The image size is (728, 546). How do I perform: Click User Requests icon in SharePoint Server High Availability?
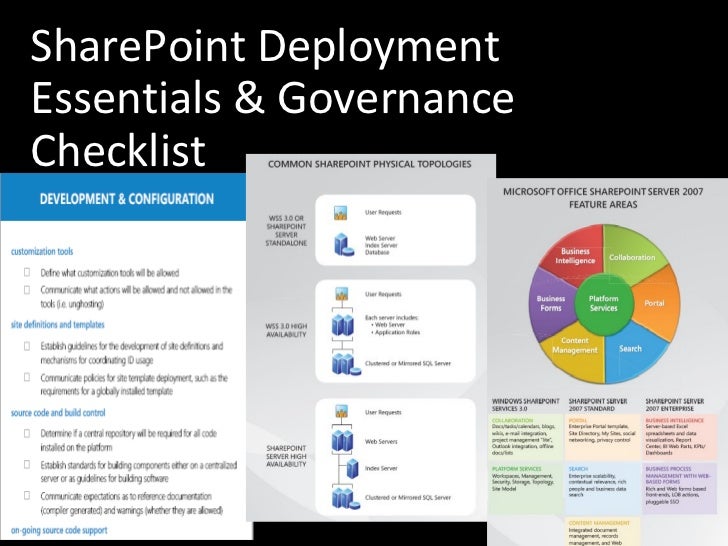(x=342, y=411)
